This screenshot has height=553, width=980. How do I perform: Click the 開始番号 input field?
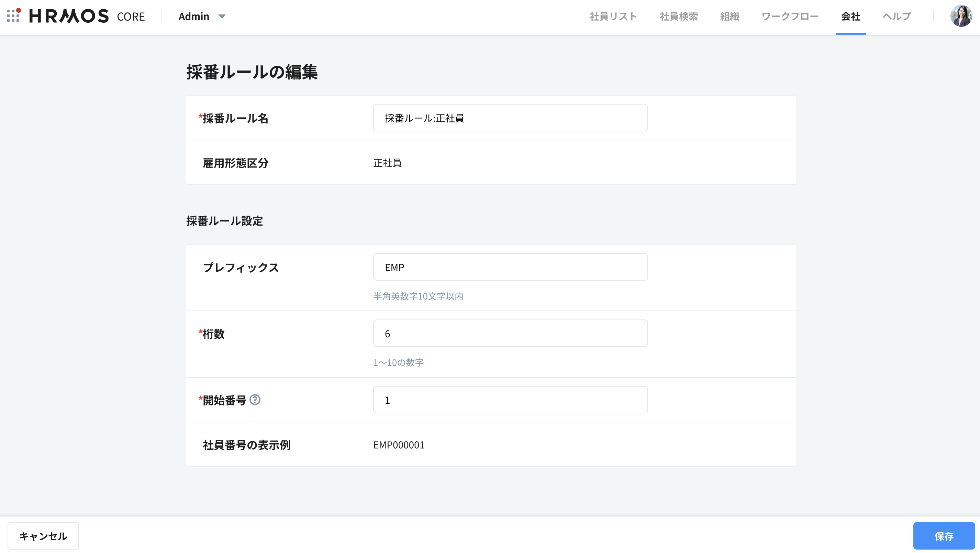510,400
